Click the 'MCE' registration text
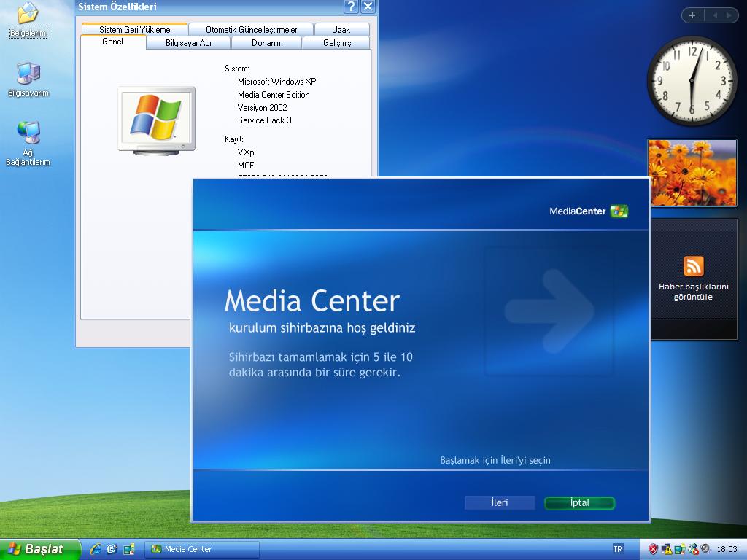The height and width of the screenshot is (560, 747). [x=246, y=166]
